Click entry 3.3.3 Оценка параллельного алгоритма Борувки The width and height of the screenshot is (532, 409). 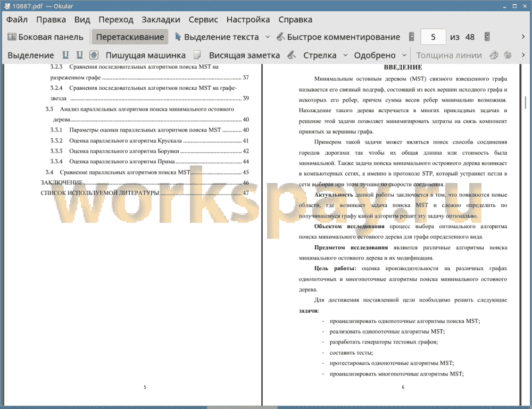(149, 151)
